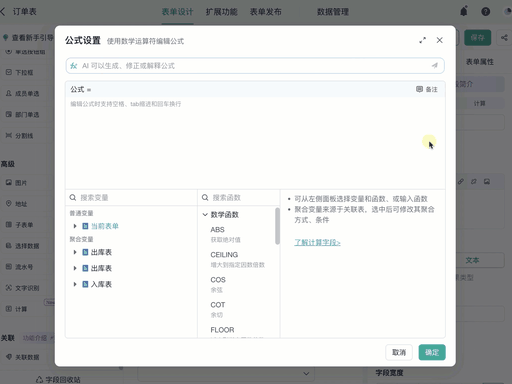Screen dimensions: 512x384
Task: Expand the 入库表 aggregate variable
Action: [75, 284]
